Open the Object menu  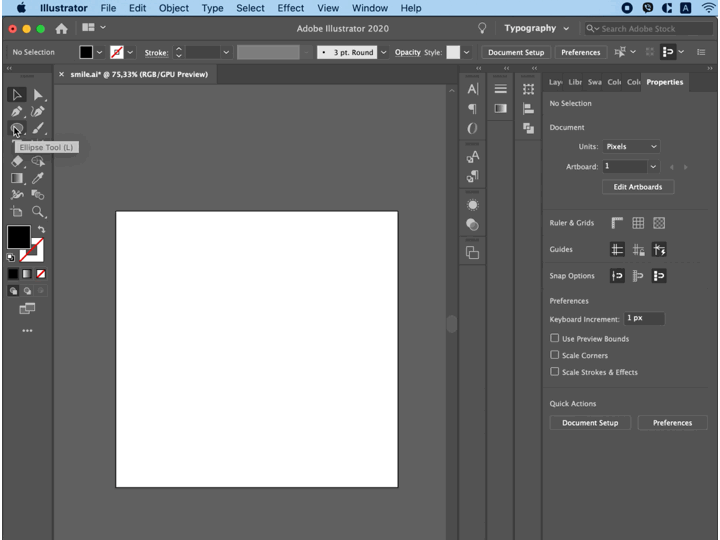coord(174,8)
